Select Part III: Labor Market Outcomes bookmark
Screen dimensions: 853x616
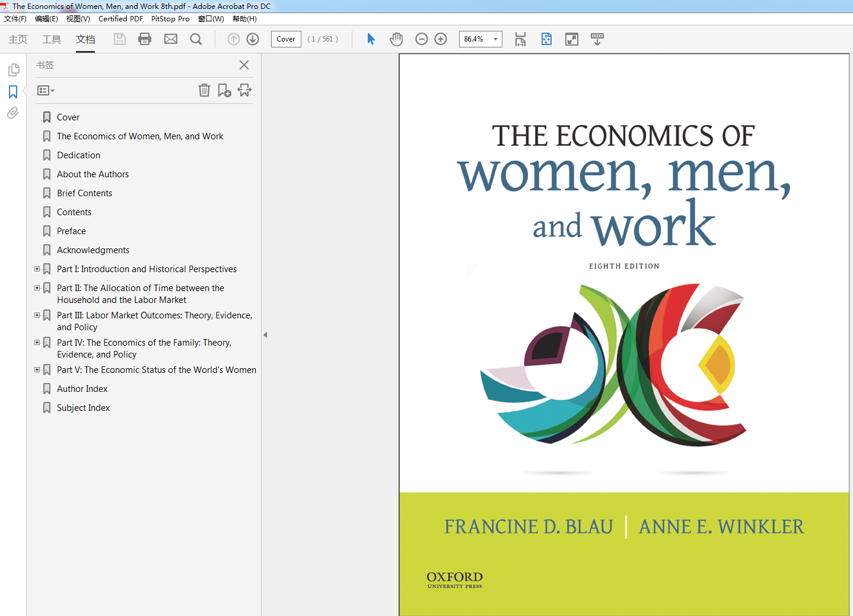[154, 321]
